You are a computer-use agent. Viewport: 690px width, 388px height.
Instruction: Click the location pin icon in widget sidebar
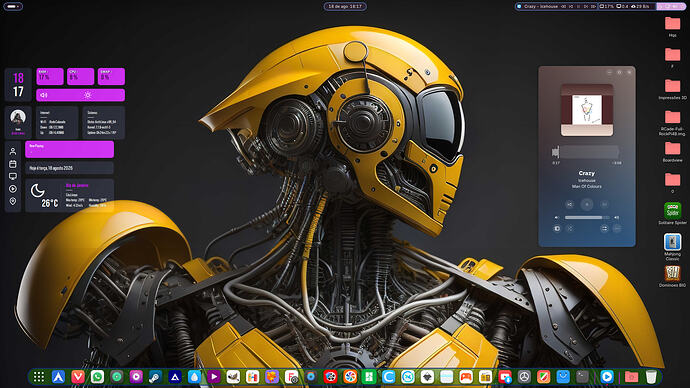click(13, 201)
